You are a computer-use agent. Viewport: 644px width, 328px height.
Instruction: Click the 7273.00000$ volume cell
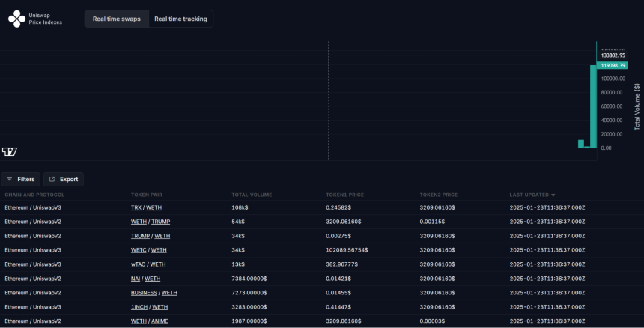click(249, 293)
